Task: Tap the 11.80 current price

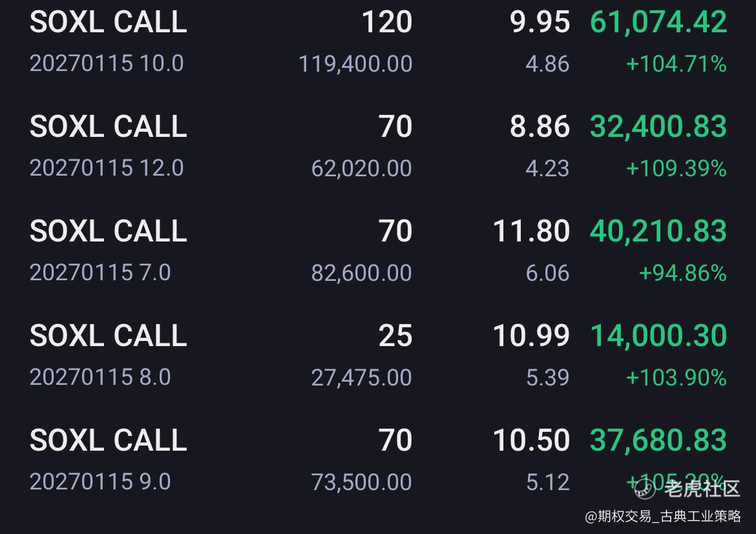Action: [x=531, y=231]
